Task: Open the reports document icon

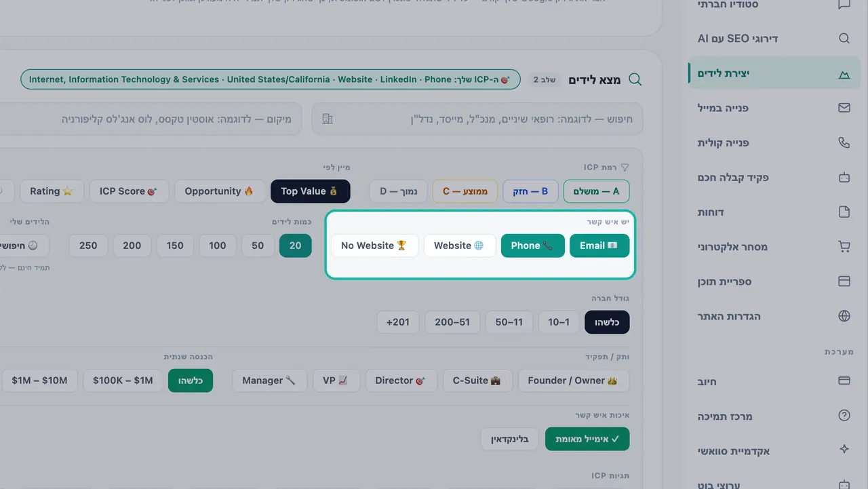Action: [844, 212]
